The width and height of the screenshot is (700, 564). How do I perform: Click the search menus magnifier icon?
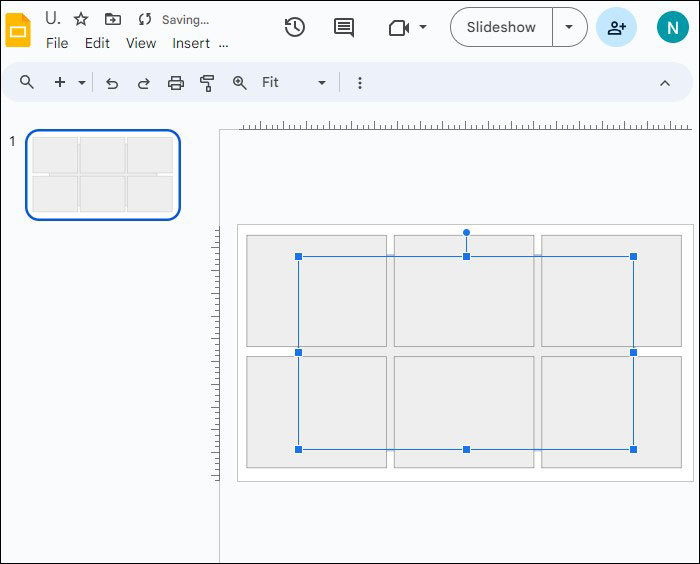[27, 82]
